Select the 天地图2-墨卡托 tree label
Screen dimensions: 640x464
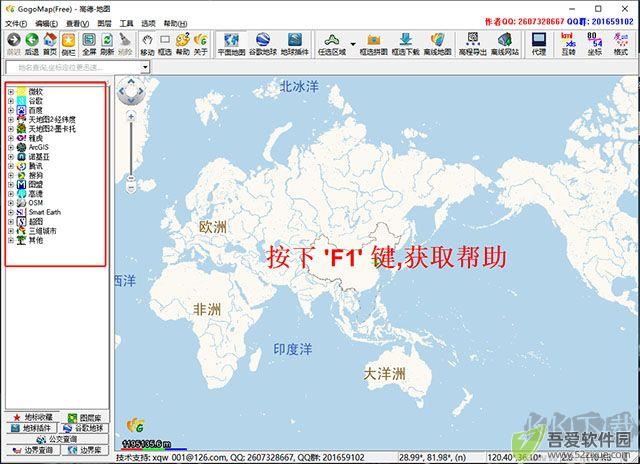(x=52, y=129)
